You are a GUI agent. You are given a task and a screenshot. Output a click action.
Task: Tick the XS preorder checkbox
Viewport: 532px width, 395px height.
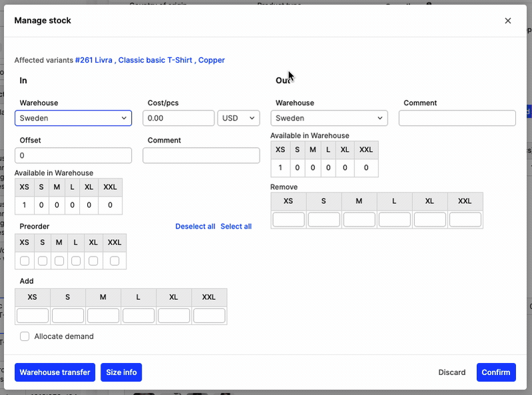25,261
